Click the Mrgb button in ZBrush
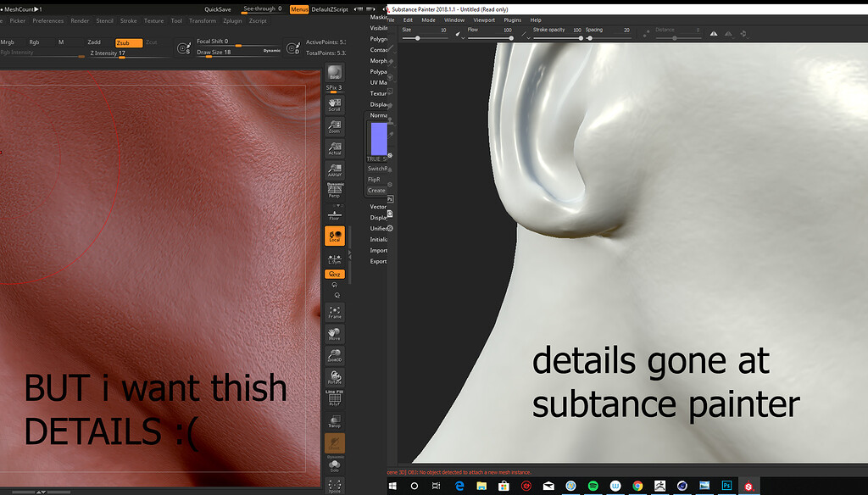 pos(7,42)
